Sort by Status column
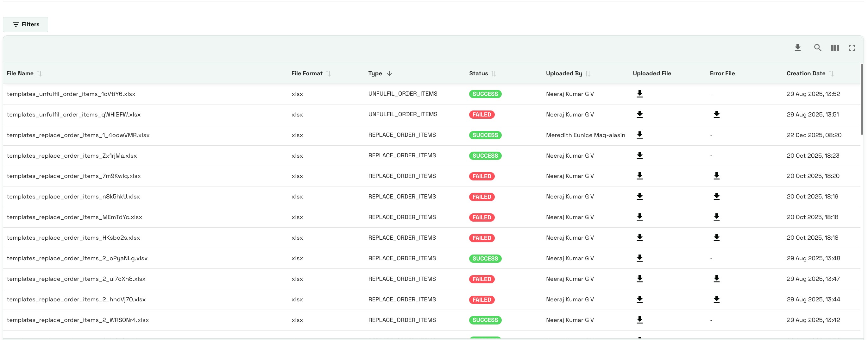 [x=494, y=73]
